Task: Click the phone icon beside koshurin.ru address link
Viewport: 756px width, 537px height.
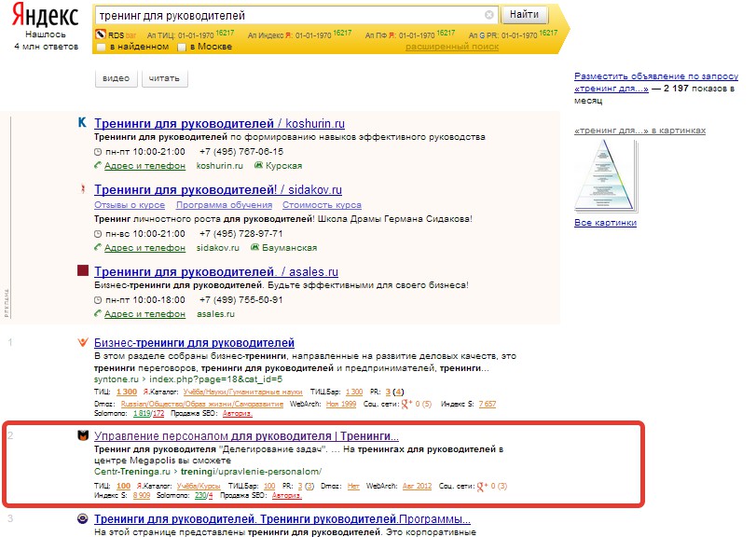Action: tap(98, 165)
